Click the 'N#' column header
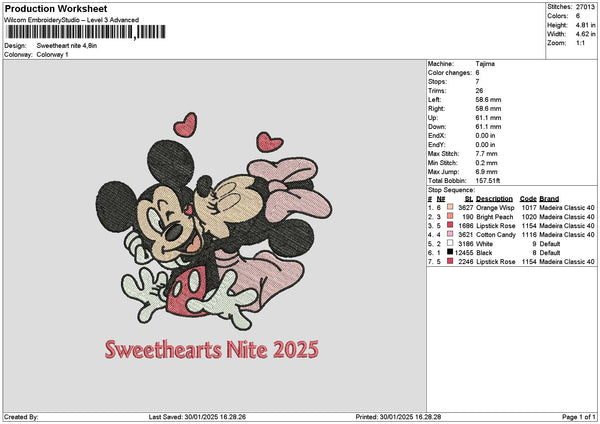Viewport: 600px width, 424px height. coord(441,199)
